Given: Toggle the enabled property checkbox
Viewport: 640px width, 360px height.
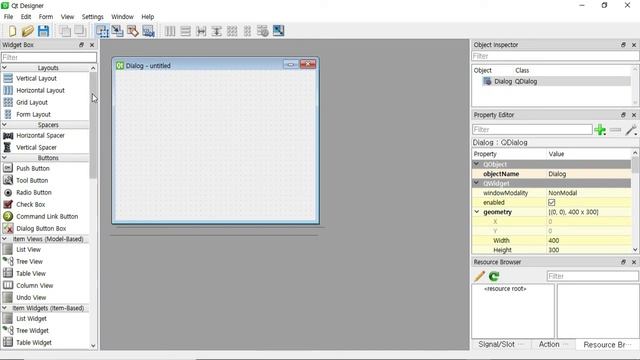Looking at the screenshot, I should 551,202.
